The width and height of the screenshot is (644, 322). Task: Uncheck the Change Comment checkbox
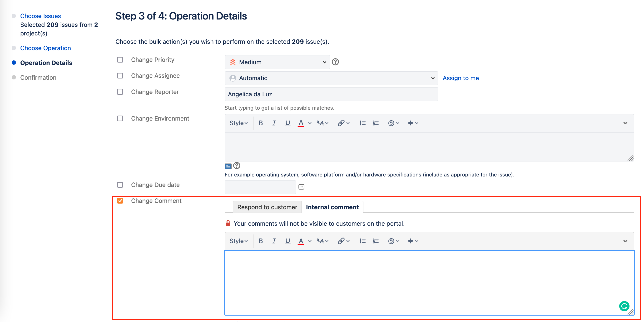(120, 200)
